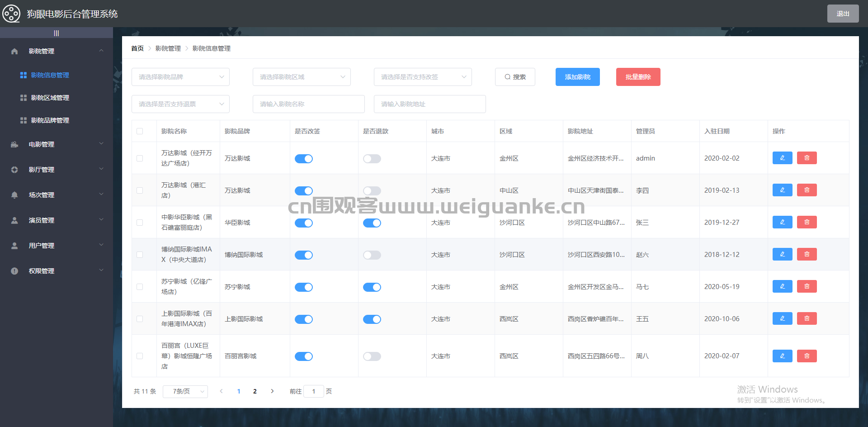Expand the 权限管理 sidebar menu
This screenshot has width=868, height=427.
point(57,271)
